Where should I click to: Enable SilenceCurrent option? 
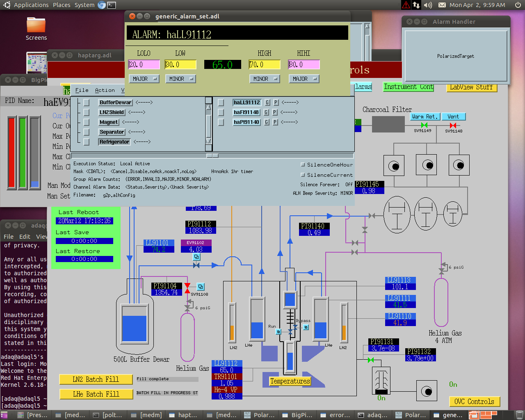303,175
